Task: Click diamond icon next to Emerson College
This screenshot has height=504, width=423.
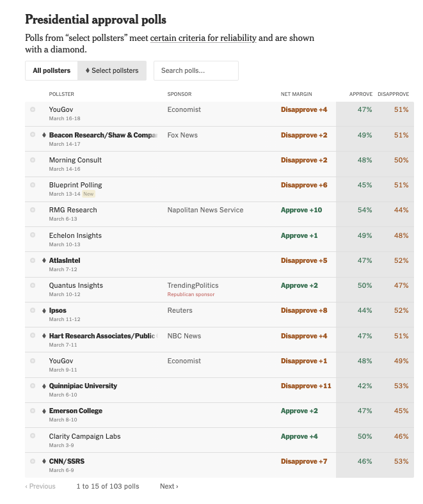Action: 44,411
